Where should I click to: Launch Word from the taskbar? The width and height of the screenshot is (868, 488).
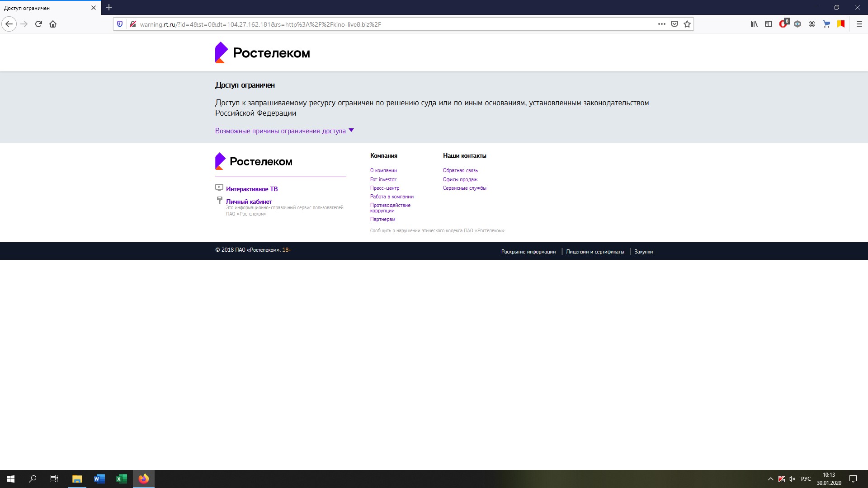point(99,479)
